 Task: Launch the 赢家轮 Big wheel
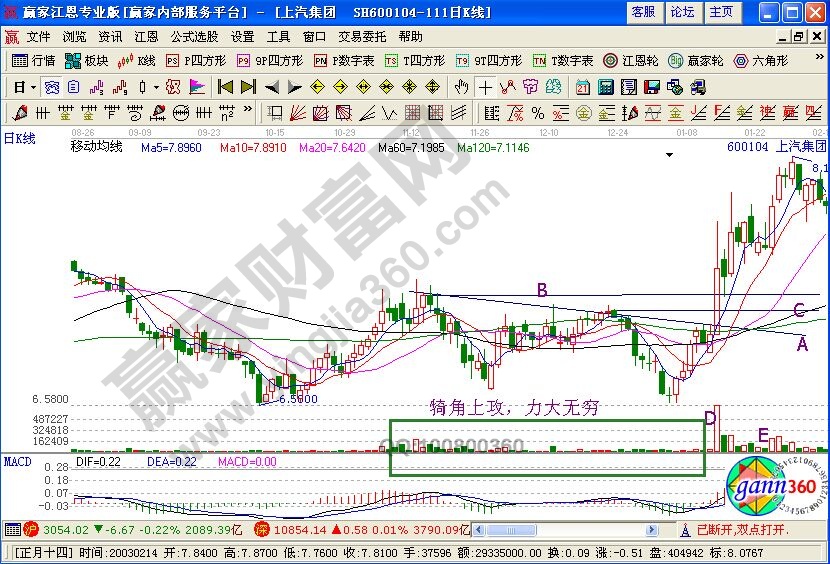tap(696, 61)
